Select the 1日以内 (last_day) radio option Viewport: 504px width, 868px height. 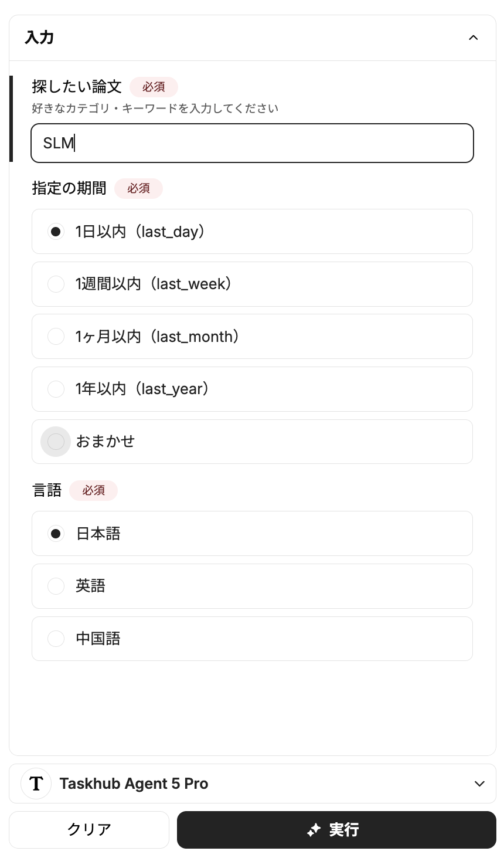coord(56,232)
